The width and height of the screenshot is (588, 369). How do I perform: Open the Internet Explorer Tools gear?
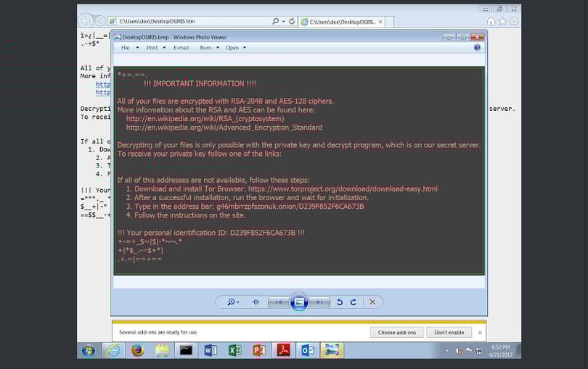(514, 21)
